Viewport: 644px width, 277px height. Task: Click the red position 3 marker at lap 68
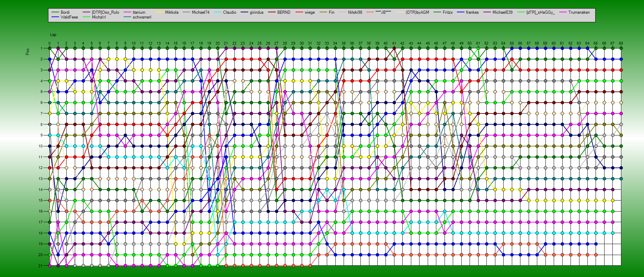click(621, 70)
